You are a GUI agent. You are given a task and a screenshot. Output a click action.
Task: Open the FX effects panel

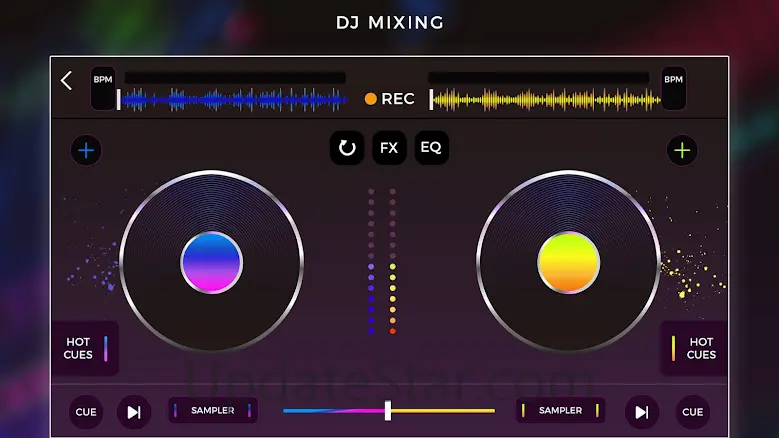click(x=389, y=148)
